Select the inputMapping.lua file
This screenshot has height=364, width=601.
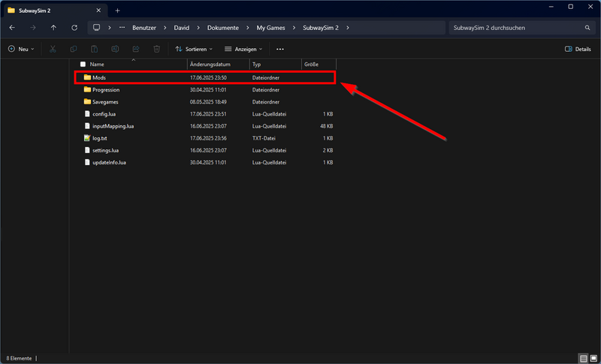(113, 126)
